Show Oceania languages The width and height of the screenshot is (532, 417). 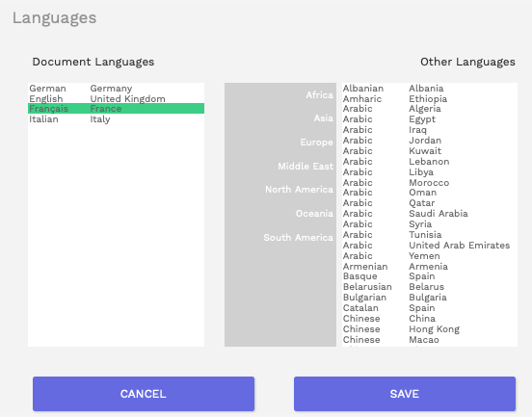tap(314, 213)
